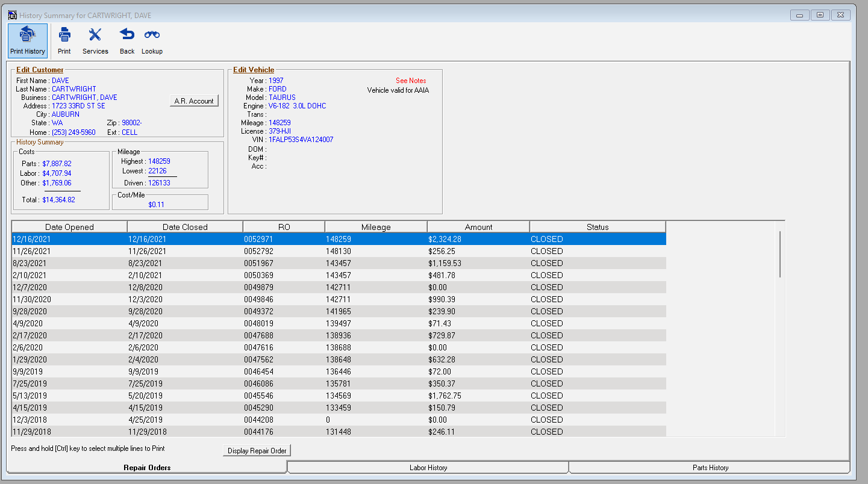868x484 pixels.
Task: Click the Mileage column header
Action: pos(376,227)
